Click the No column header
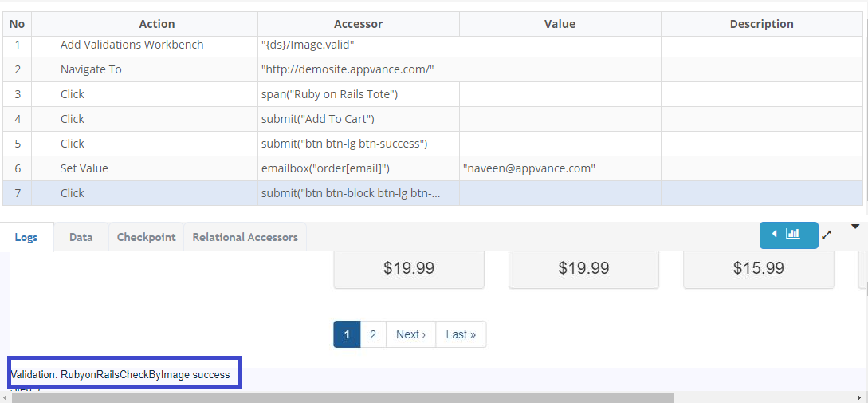The image size is (868, 403). click(18, 24)
